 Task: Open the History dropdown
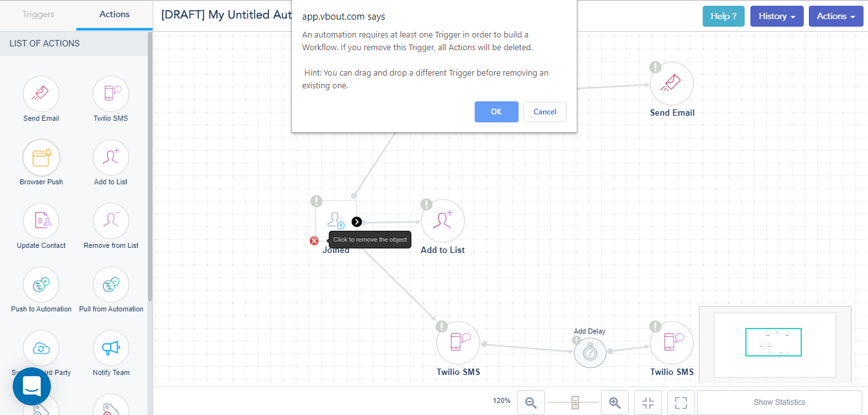coord(777,16)
